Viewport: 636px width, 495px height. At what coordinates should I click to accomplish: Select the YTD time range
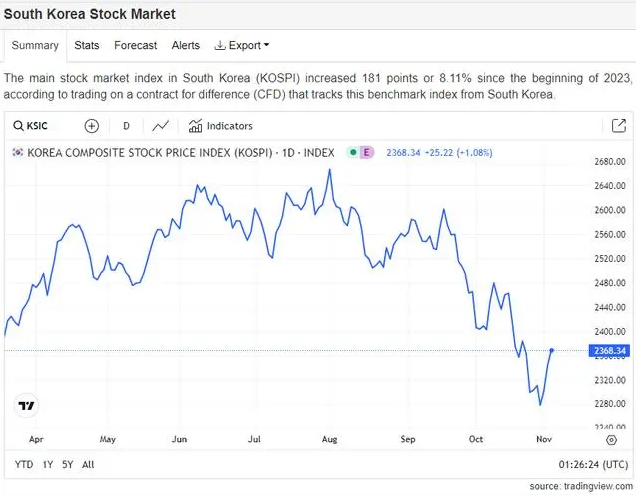coord(24,464)
